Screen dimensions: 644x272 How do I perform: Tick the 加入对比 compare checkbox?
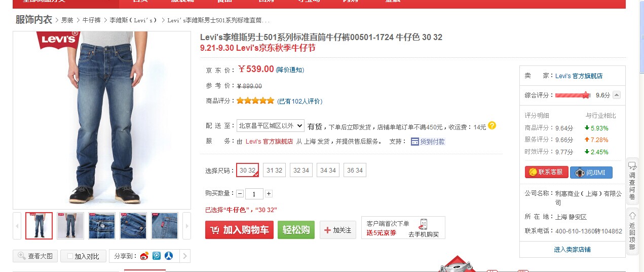coord(70,256)
